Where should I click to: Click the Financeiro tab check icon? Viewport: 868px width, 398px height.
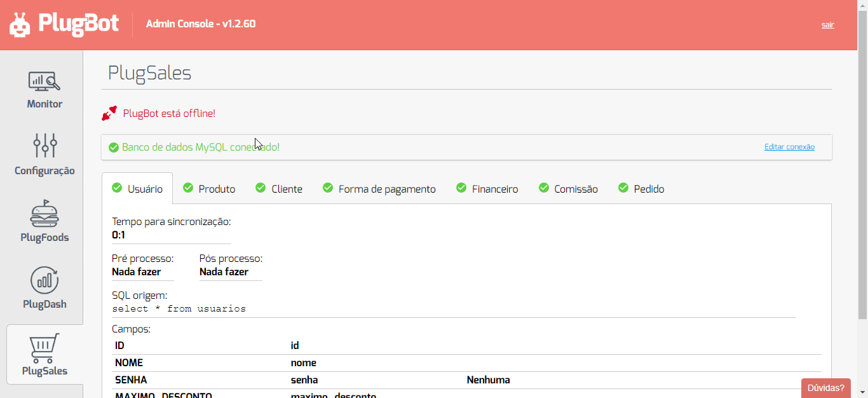[461, 188]
